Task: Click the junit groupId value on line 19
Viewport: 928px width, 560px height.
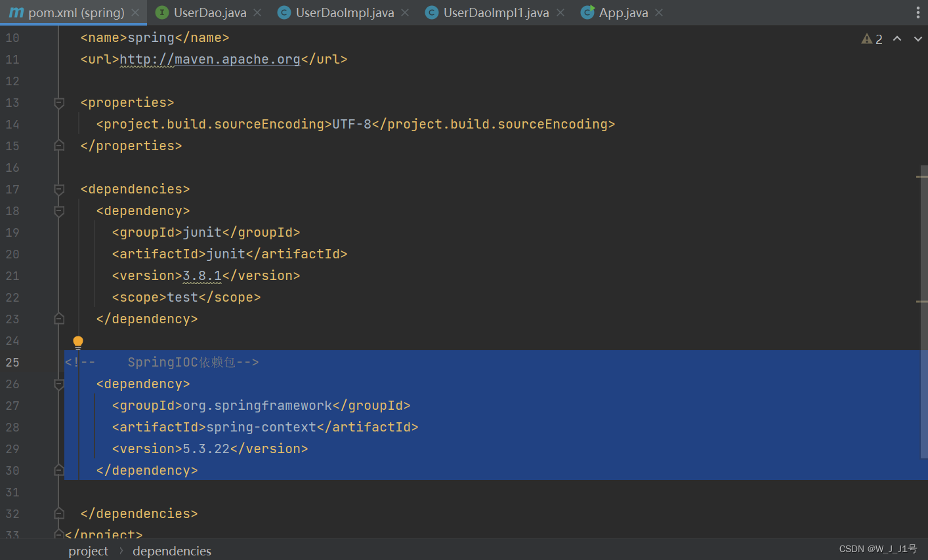Action: 202,232
